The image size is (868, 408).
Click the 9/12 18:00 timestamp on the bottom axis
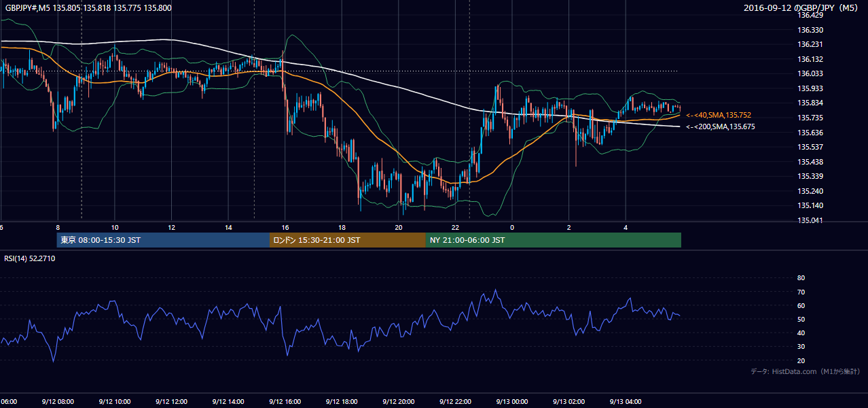point(341,401)
